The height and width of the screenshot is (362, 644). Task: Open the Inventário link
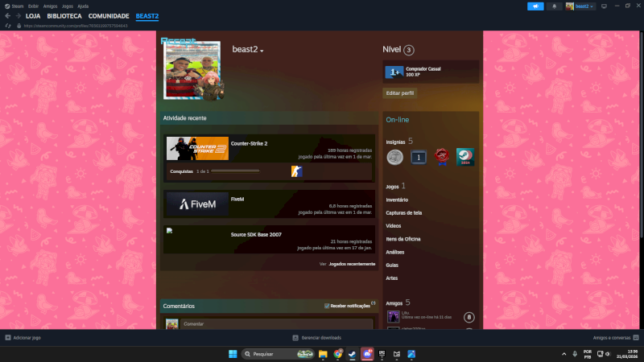tap(397, 200)
